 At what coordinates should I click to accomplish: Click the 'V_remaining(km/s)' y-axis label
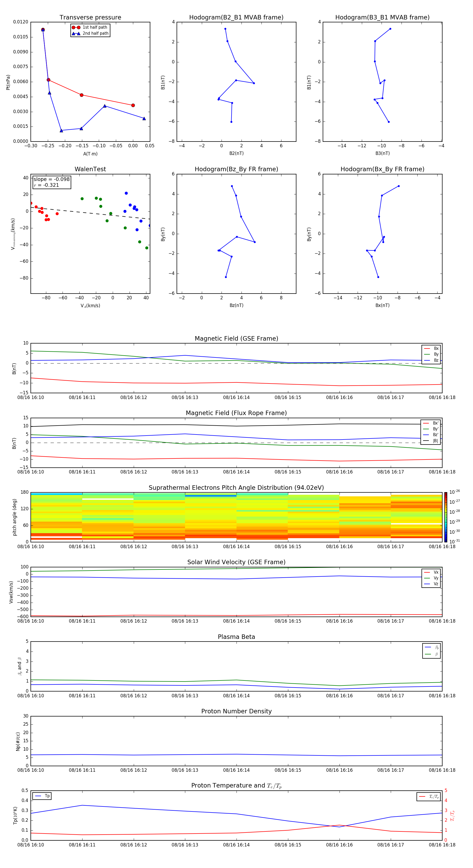(13, 234)
